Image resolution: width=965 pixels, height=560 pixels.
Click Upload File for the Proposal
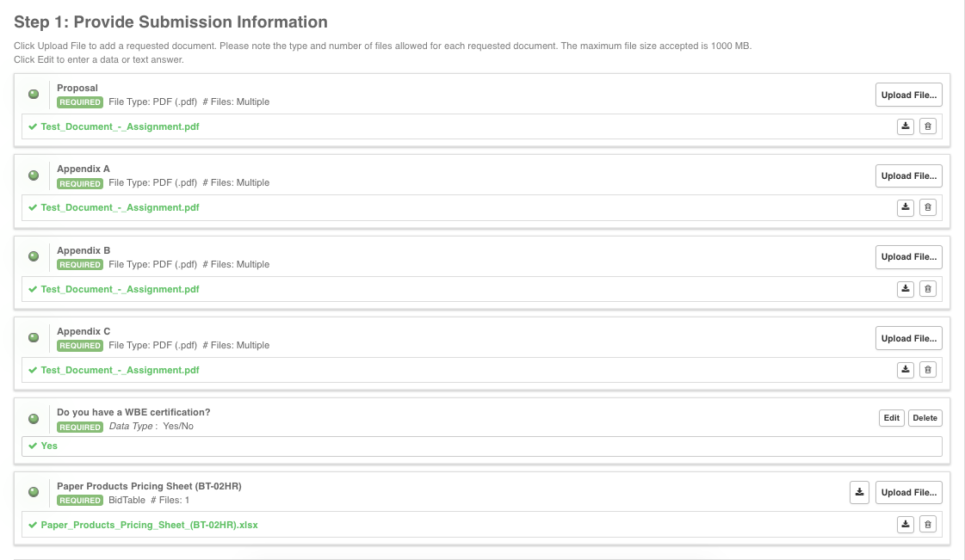[x=908, y=95]
